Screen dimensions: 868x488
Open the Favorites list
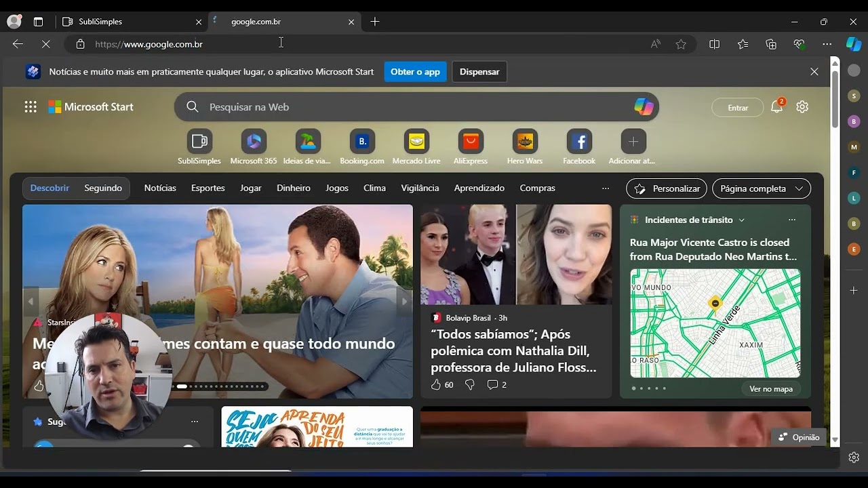tap(743, 44)
